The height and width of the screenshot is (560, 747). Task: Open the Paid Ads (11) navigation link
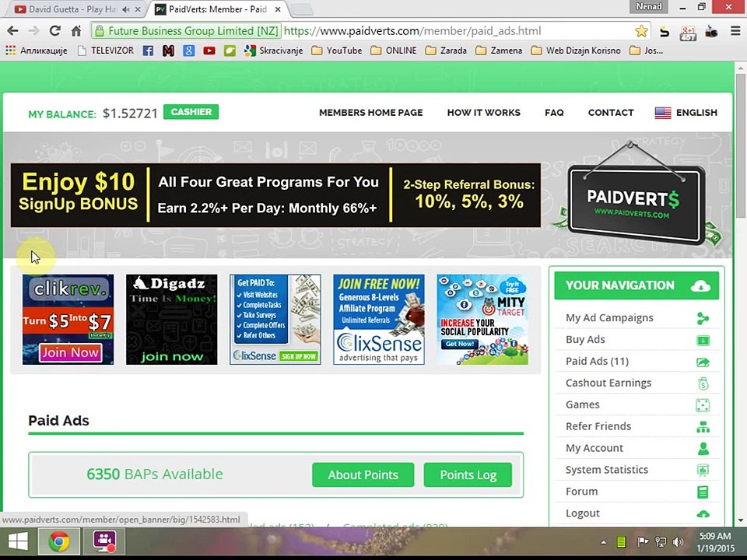coord(597,362)
